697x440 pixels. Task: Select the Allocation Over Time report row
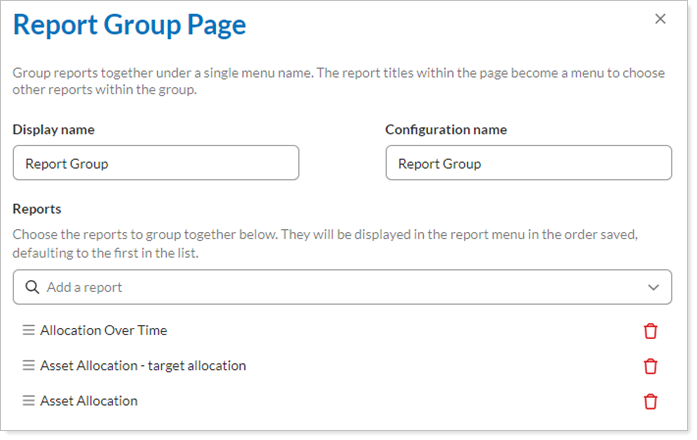coord(104,330)
